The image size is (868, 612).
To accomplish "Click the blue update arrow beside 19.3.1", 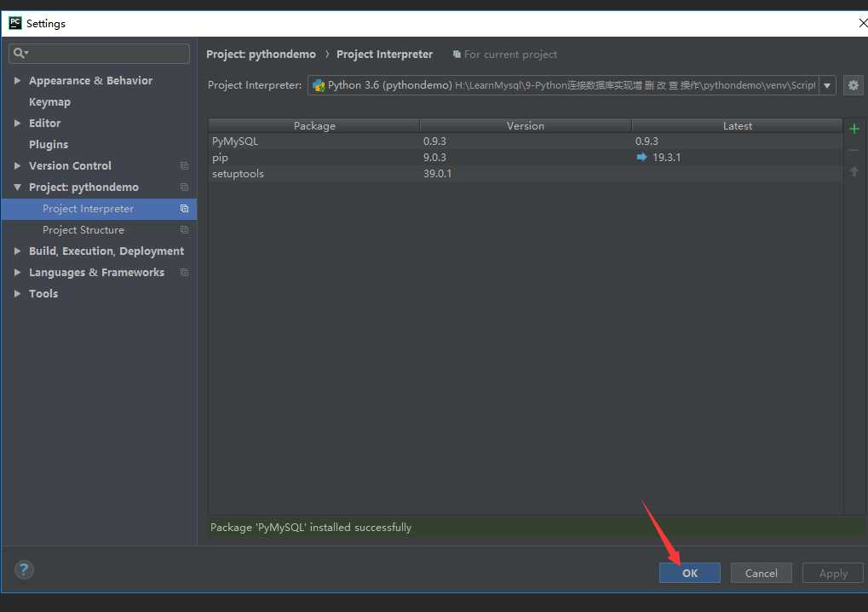I will coord(641,158).
